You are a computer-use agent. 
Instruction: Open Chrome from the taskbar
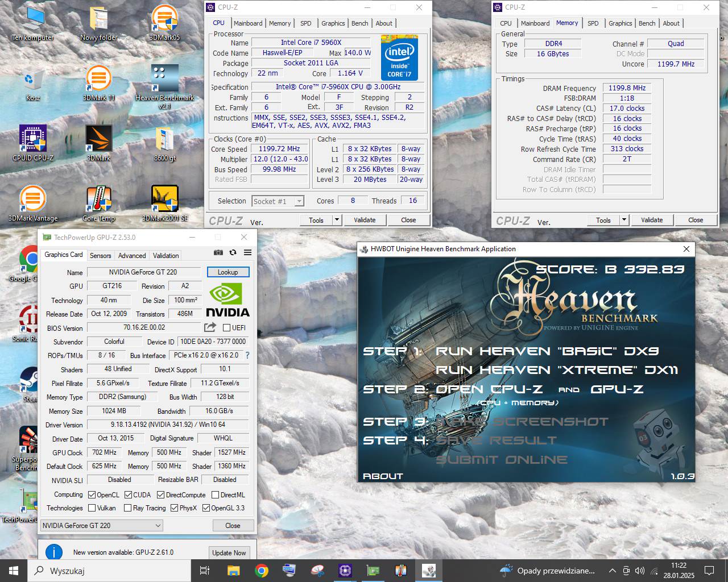262,571
